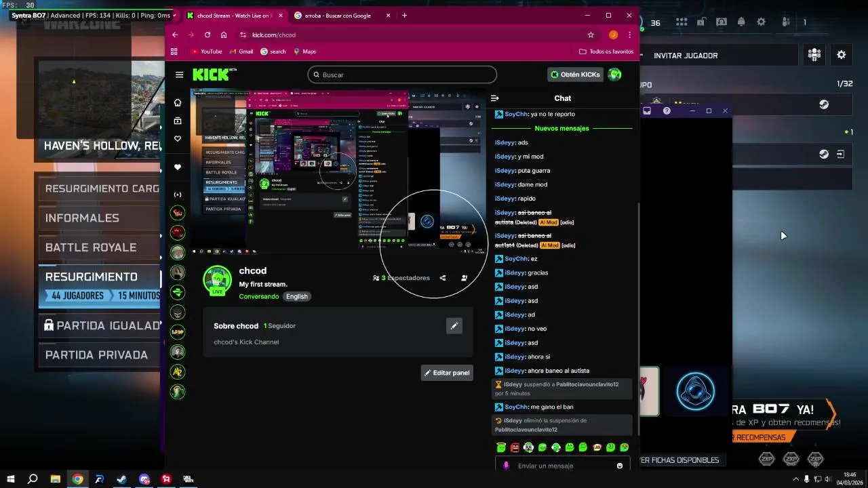Image resolution: width=868 pixels, height=488 pixels.
Task: Click Chrome home button
Action: (x=224, y=35)
